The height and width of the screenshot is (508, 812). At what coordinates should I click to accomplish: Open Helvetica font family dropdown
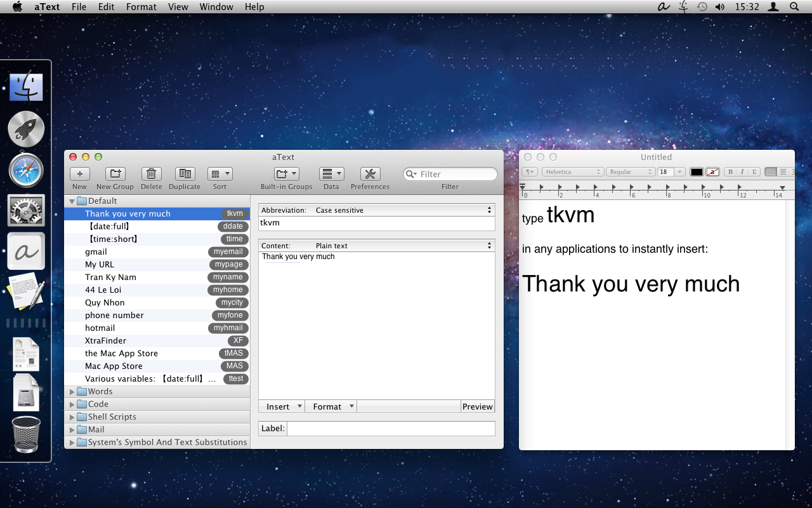573,172
